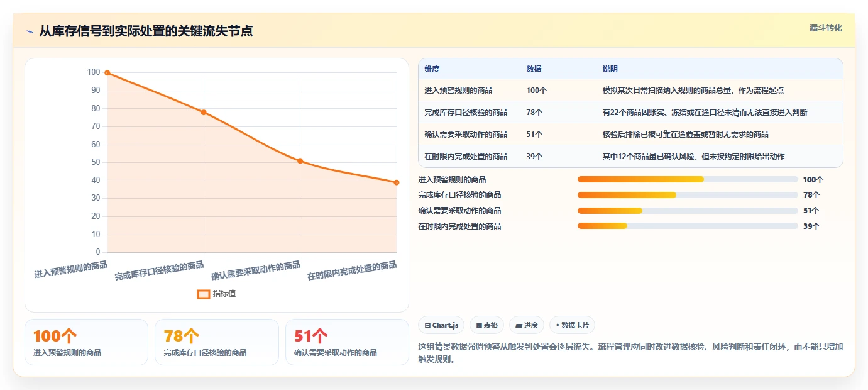The height and width of the screenshot is (390, 868).
Task: Open the orange 100个 stat card
Action: coord(86,342)
